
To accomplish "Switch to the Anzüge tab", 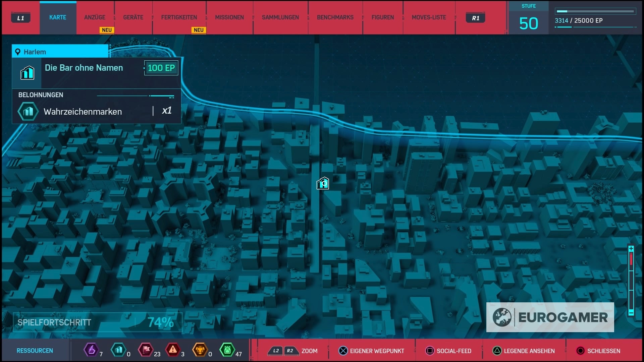I will 95,17.
